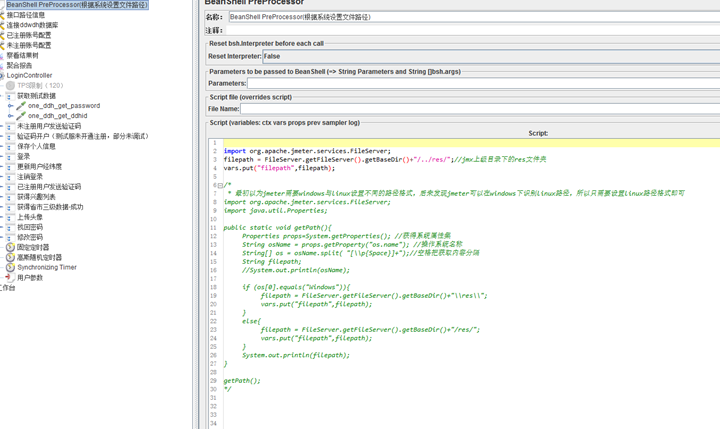
Task: Click the highlighted first line of script editor
Action: click(472, 143)
